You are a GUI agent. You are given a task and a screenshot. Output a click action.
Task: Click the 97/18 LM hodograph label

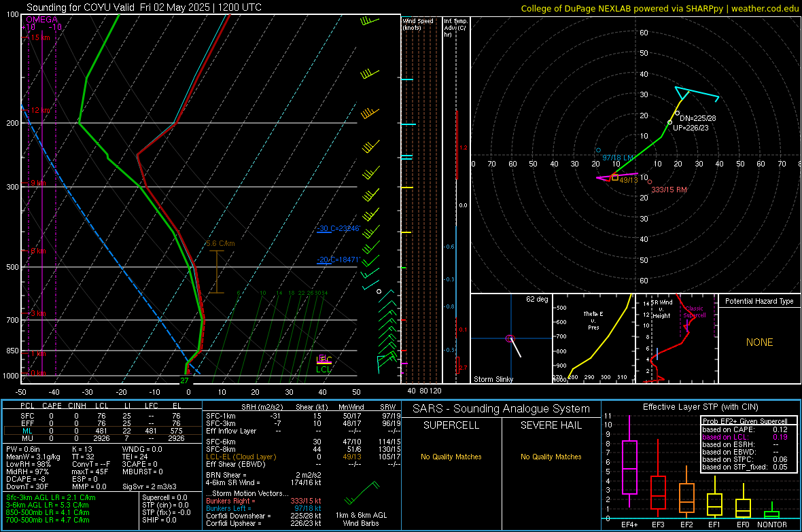(x=618, y=158)
